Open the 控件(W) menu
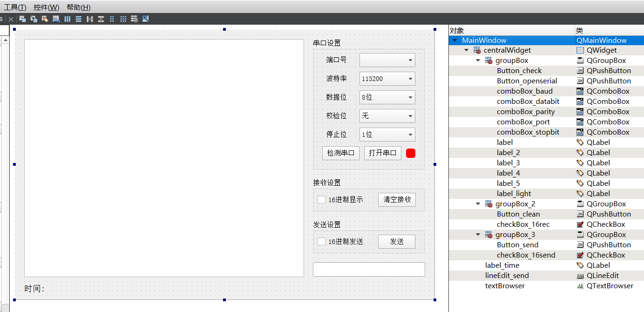The image size is (644, 312). click(46, 7)
